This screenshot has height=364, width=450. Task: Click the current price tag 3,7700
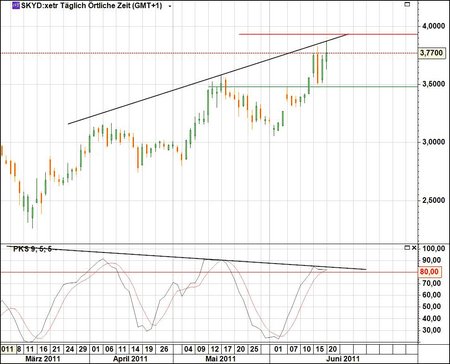click(x=432, y=53)
